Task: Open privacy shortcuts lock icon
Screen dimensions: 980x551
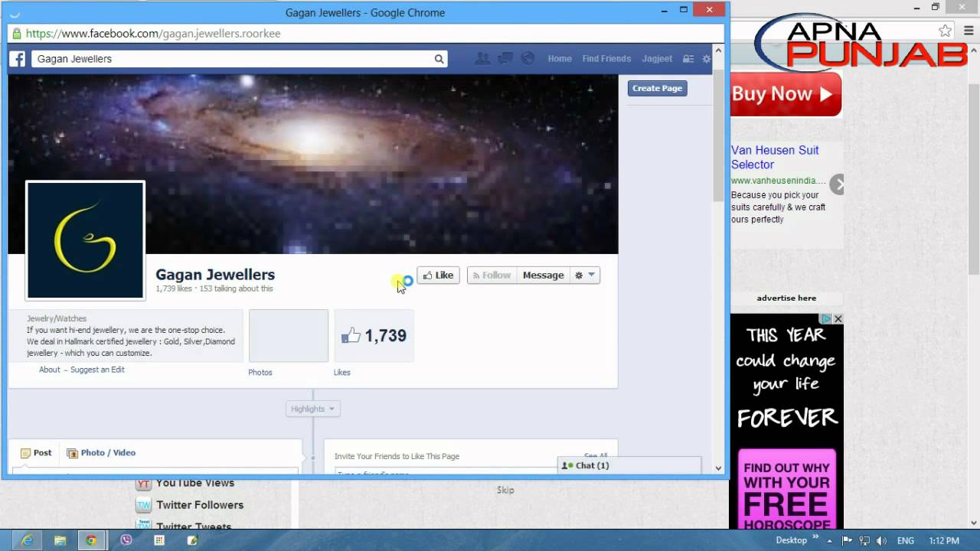Action: 688,59
